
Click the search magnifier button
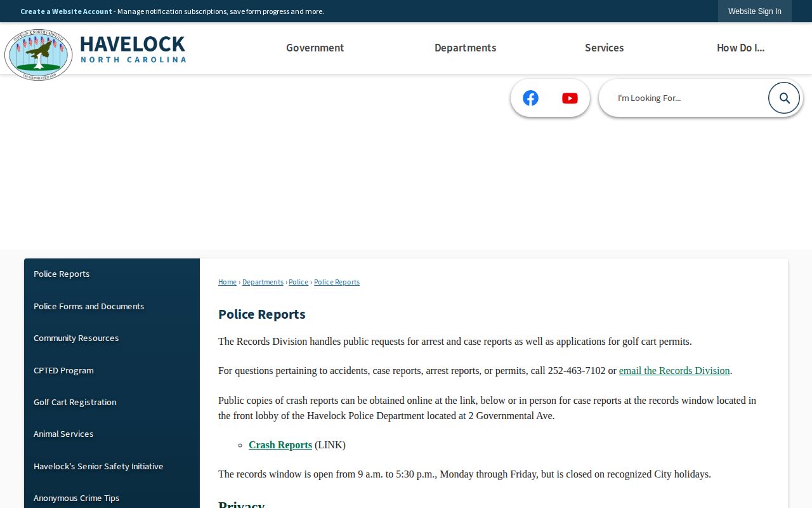coord(784,98)
